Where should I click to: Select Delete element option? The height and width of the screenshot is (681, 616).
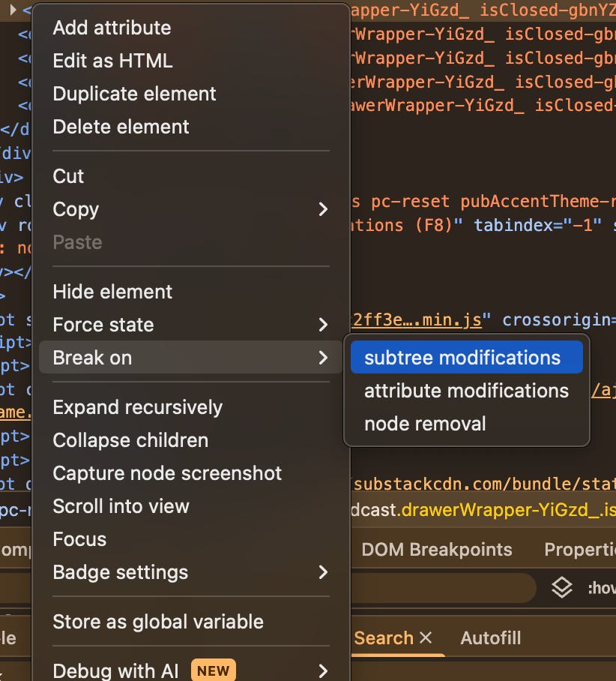pos(190,127)
